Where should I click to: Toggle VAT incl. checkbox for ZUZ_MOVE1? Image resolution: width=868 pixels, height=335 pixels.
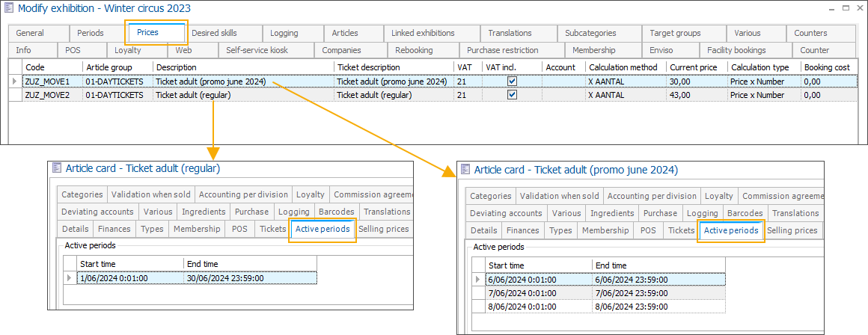[512, 82]
